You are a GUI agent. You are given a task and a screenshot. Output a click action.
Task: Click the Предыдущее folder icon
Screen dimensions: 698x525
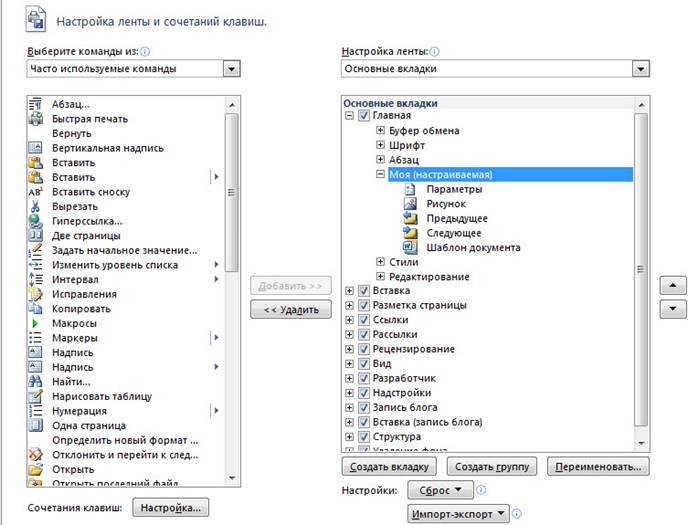tap(410, 218)
